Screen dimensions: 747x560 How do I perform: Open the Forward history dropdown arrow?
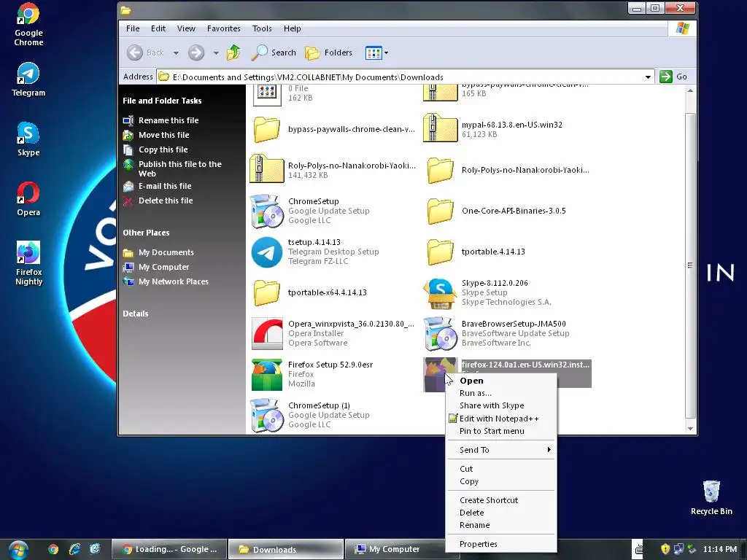coord(216,52)
